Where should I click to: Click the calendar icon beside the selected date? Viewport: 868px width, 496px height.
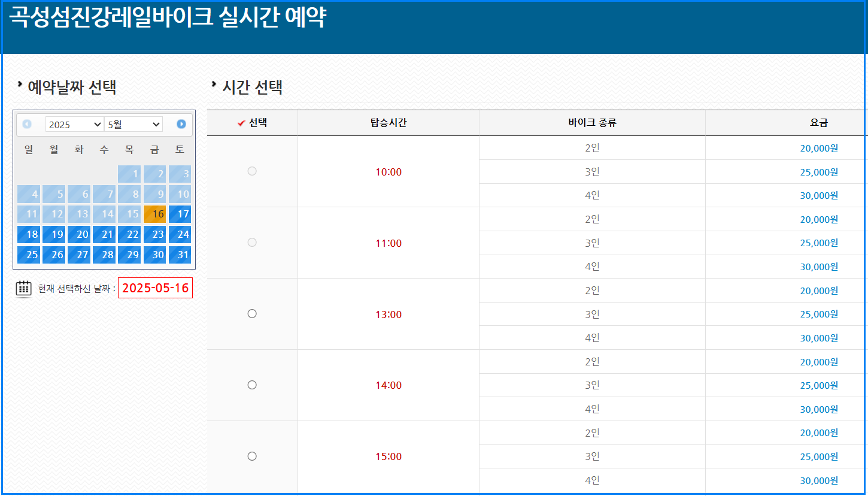(23, 288)
